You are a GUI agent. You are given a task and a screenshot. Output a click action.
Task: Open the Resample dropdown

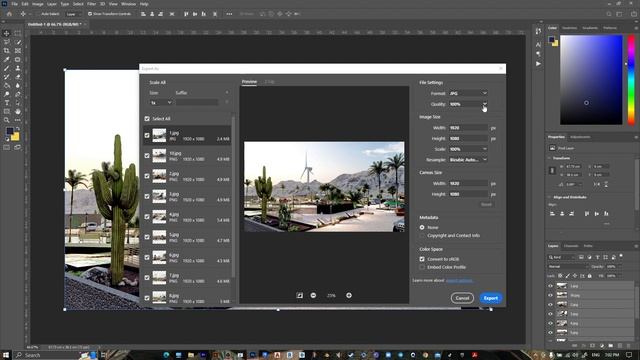pyautogui.click(x=468, y=160)
